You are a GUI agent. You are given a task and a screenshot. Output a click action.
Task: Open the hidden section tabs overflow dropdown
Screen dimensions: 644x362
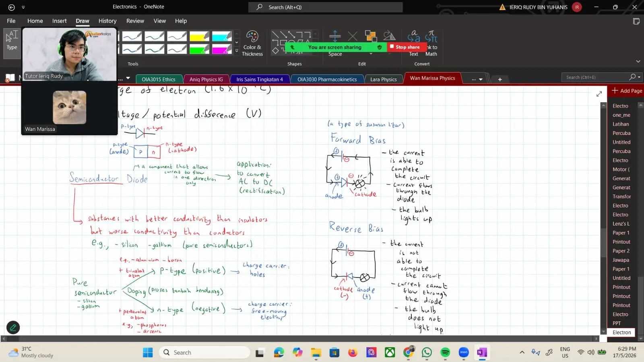coord(477,79)
